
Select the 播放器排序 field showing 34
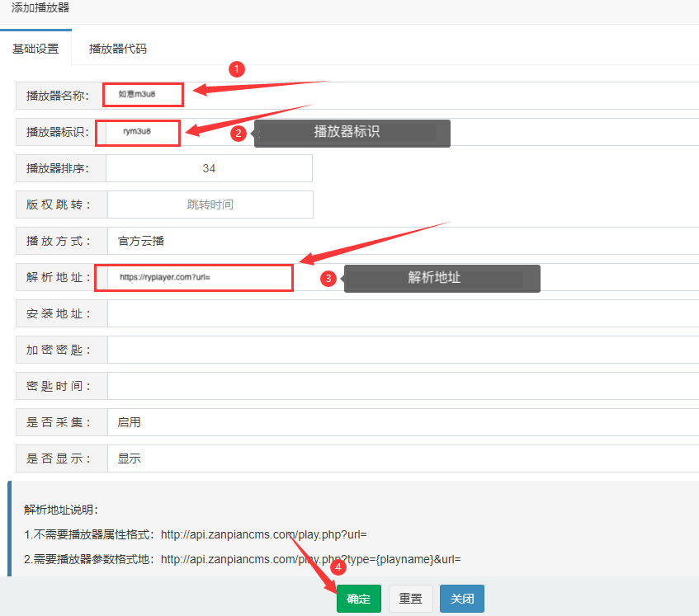[209, 168]
